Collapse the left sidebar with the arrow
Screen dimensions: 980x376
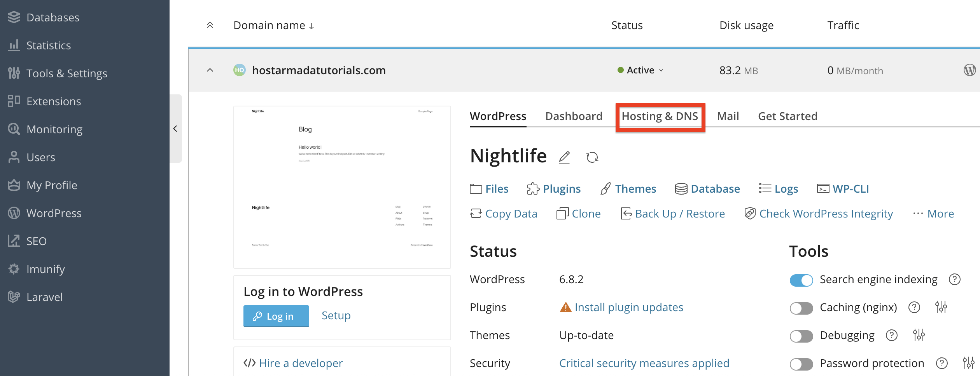pyautogui.click(x=175, y=129)
